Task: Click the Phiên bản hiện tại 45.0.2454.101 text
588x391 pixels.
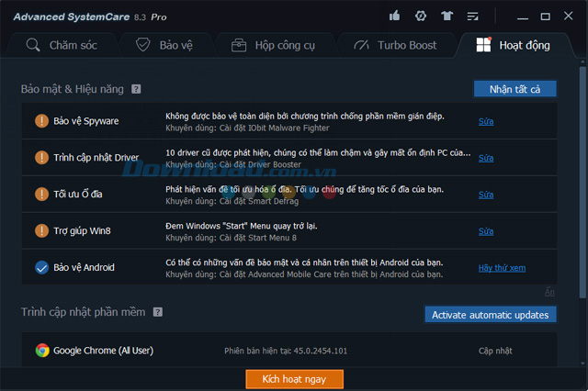Action: tap(286, 351)
